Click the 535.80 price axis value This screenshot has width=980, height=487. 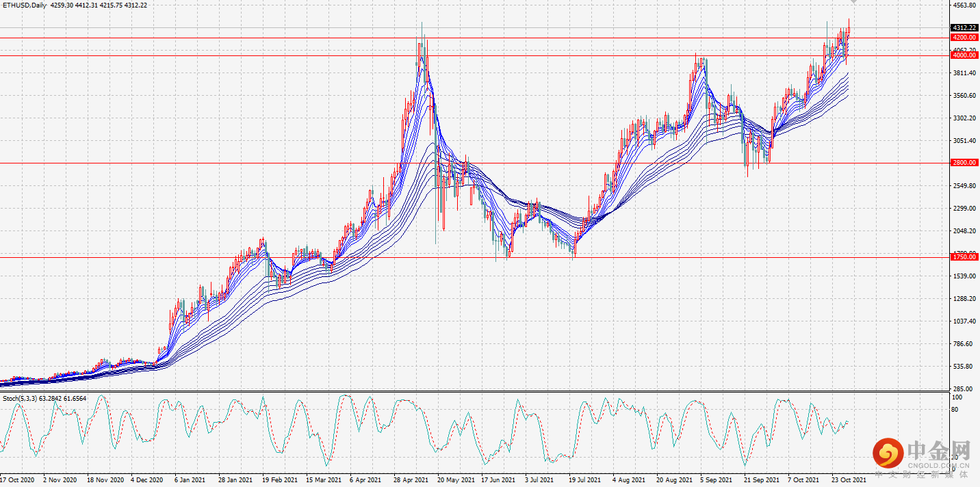point(962,367)
